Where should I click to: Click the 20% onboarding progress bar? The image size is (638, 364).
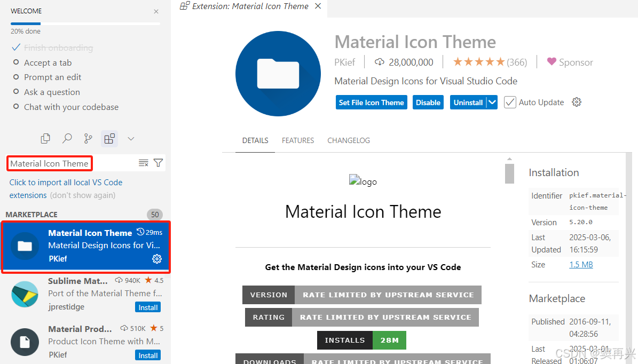coord(85,24)
